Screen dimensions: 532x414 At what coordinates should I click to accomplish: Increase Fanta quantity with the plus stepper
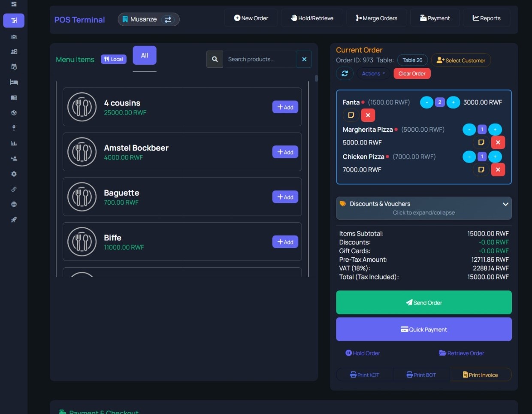click(453, 102)
